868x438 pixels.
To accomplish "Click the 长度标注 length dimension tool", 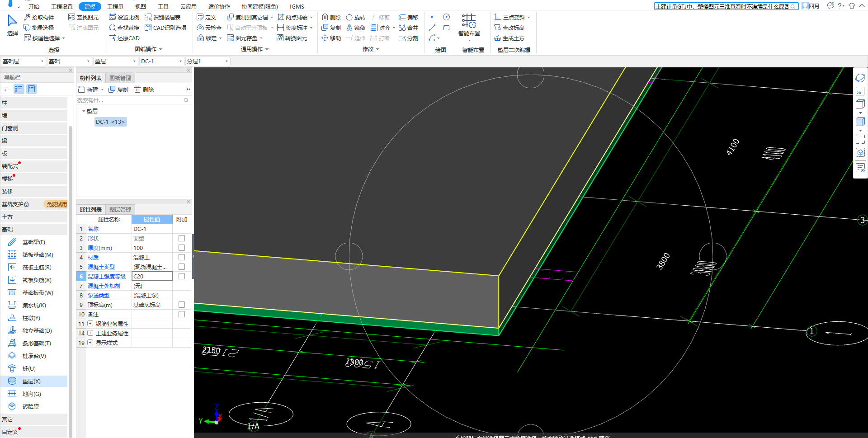I will point(293,28).
